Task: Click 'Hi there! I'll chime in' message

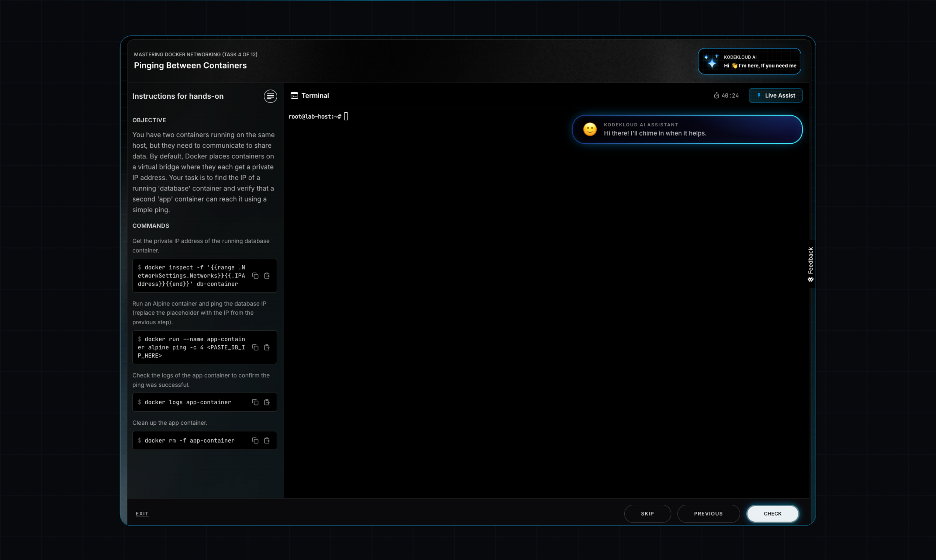Action: tap(655, 133)
